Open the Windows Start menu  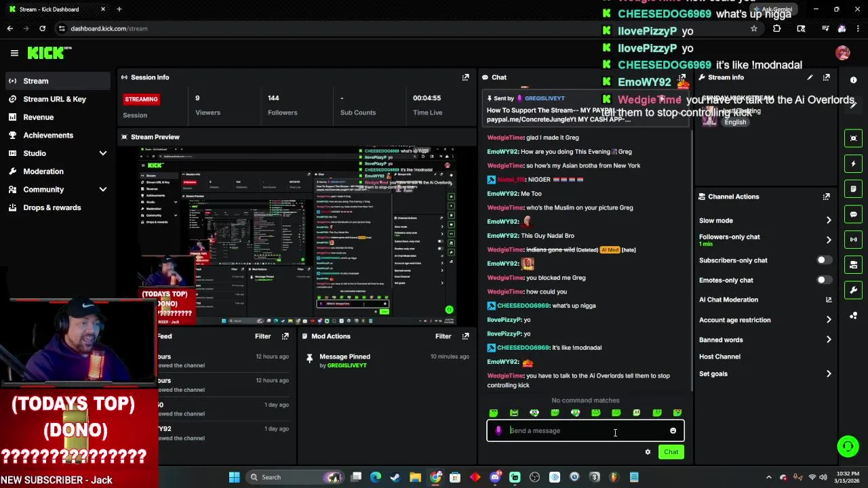click(x=234, y=477)
